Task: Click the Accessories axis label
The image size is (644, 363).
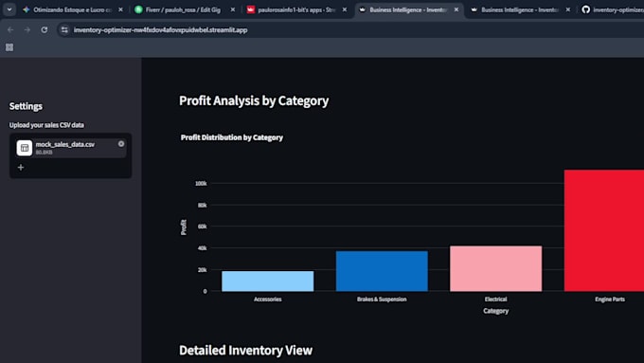Action: coord(268,299)
